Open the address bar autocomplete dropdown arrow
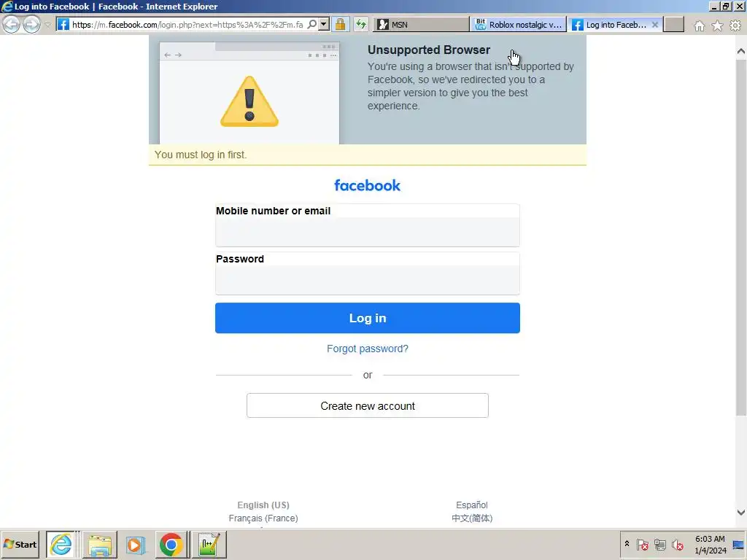This screenshot has height=560, width=747. 323,24
